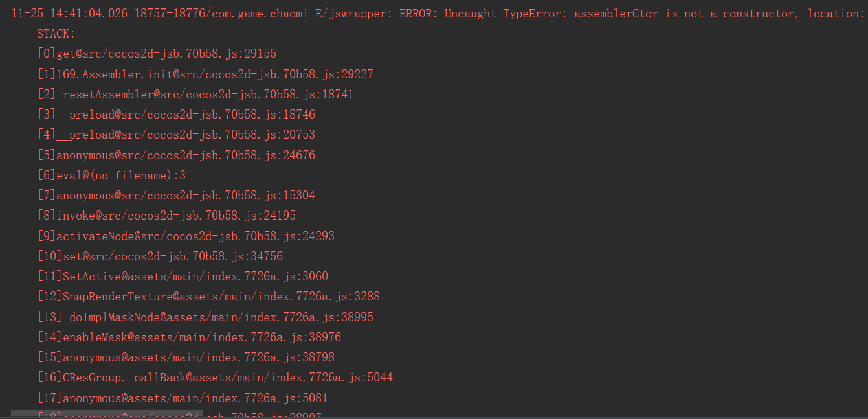Click stack frame [4] __preload line 20753
Viewport: 868px width, 419px height.
[176, 135]
